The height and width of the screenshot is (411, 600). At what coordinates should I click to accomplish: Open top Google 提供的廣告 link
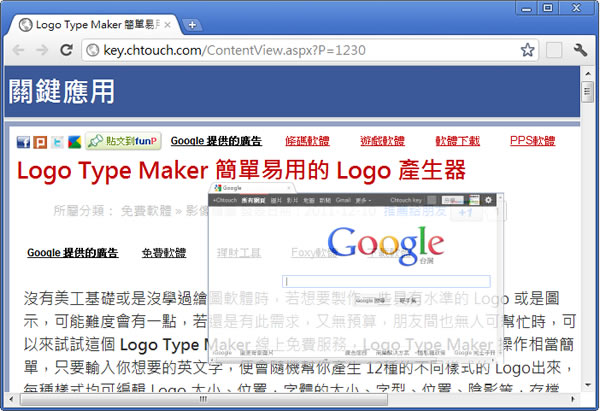click(x=216, y=141)
